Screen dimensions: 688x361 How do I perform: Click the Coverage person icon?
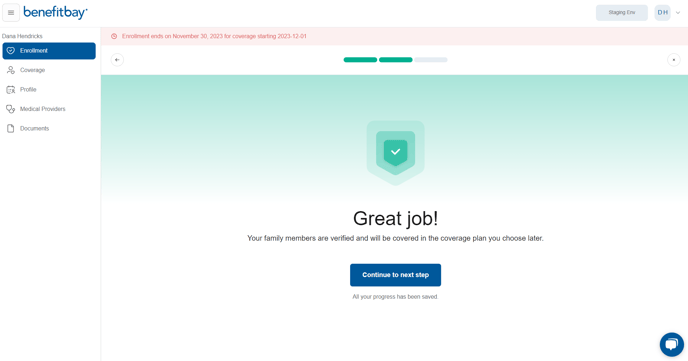coord(11,70)
